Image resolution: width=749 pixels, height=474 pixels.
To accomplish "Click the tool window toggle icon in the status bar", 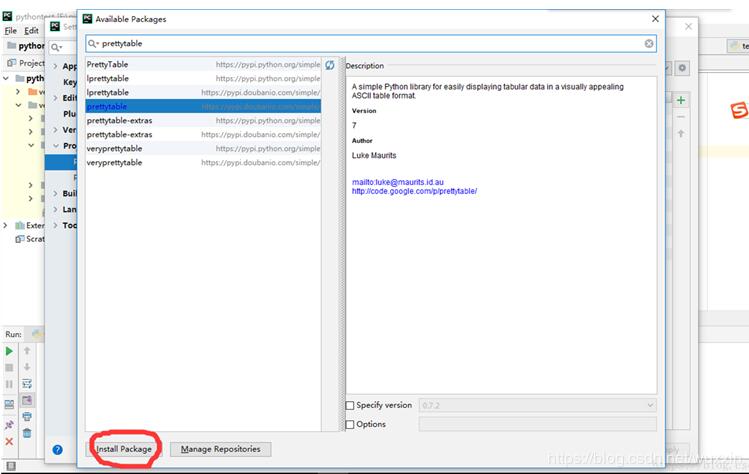I will coord(11,466).
